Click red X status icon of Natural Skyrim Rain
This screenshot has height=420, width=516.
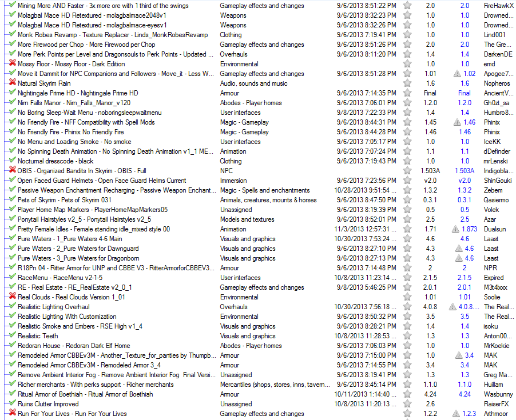coord(13,82)
